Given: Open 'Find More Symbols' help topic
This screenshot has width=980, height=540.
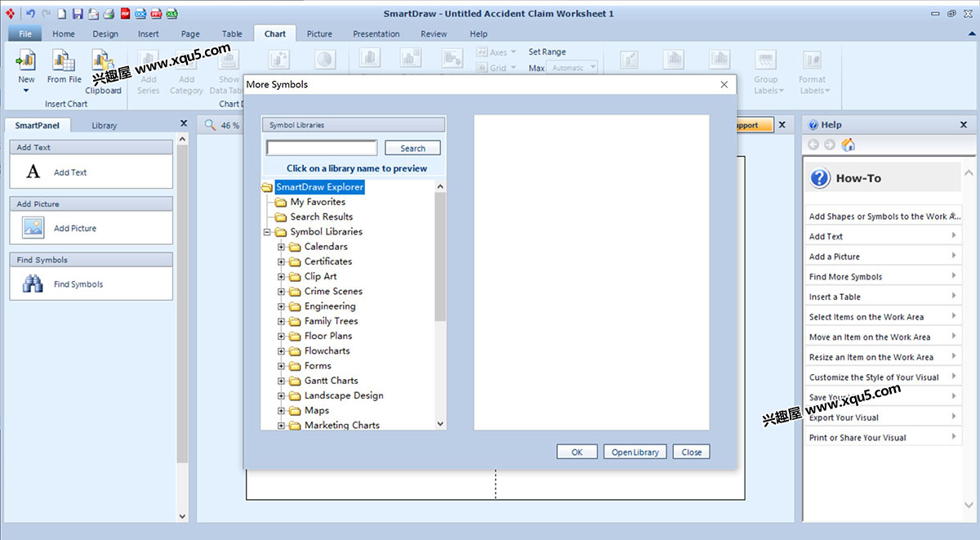Looking at the screenshot, I should pos(882,277).
